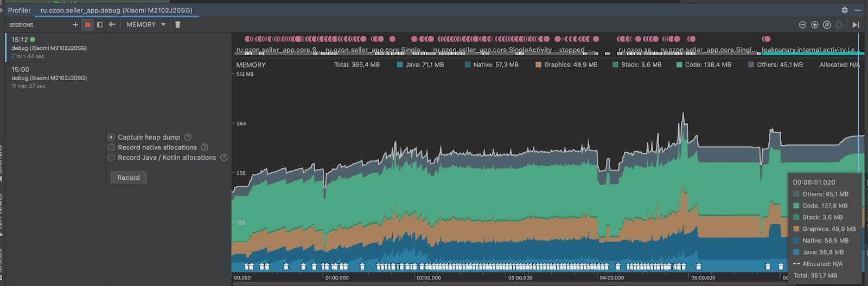Click the 02:00.000 timeline tick
Screen dimensions: 868x286
429,278
